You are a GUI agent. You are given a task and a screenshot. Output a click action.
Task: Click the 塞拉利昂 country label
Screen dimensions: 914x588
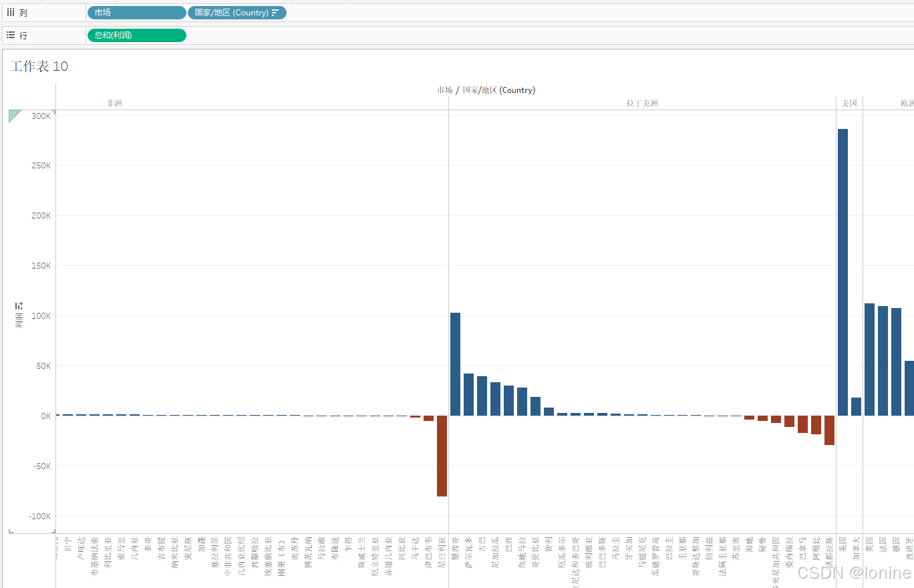tap(214, 551)
